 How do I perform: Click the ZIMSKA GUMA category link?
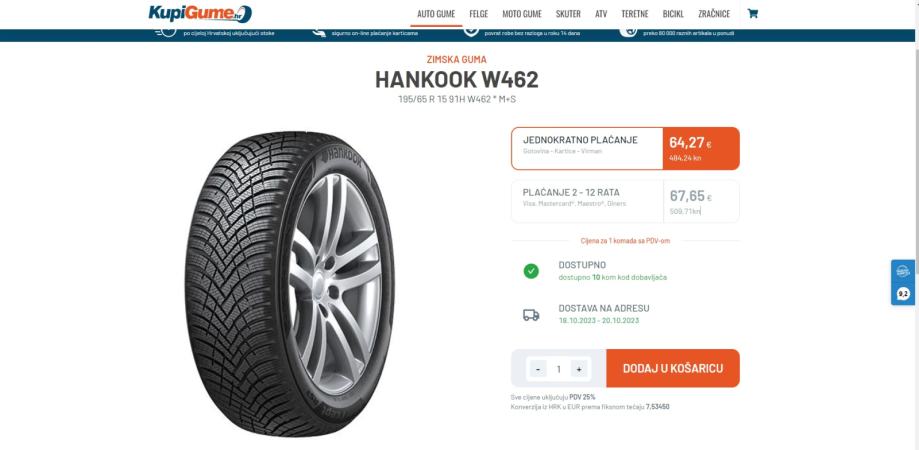coord(457,60)
